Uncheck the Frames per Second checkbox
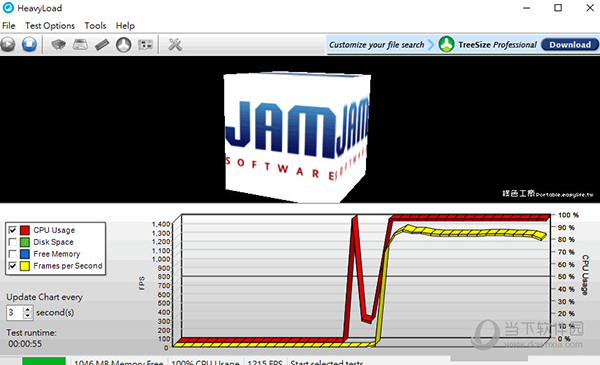Image resolution: width=600 pixels, height=365 pixels. [x=13, y=266]
